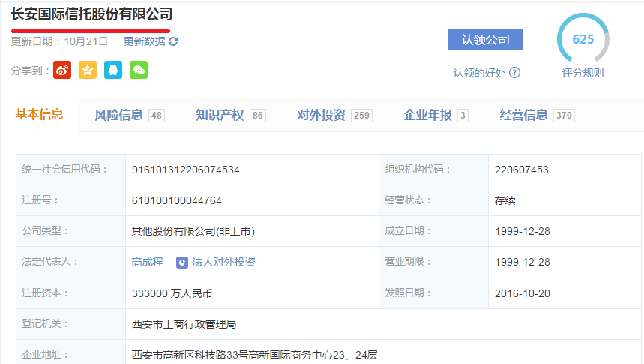Click the 经营状态 label

click(407, 200)
